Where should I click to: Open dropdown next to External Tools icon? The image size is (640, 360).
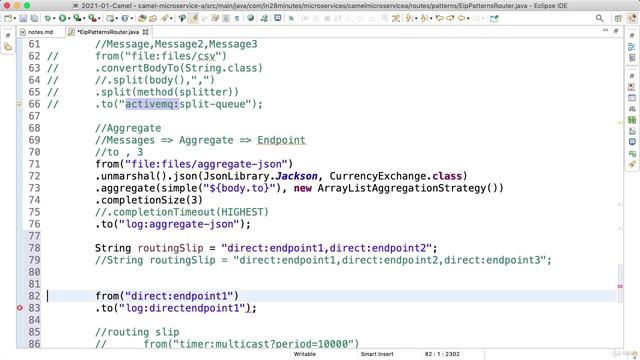coord(99,19)
